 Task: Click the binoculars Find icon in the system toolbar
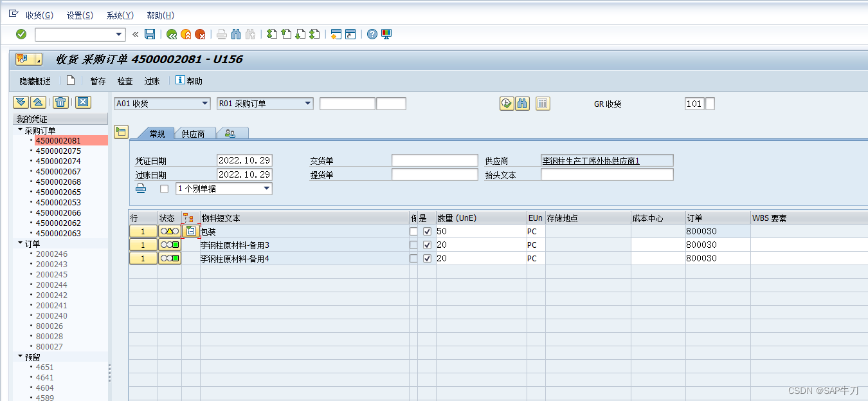(x=236, y=34)
